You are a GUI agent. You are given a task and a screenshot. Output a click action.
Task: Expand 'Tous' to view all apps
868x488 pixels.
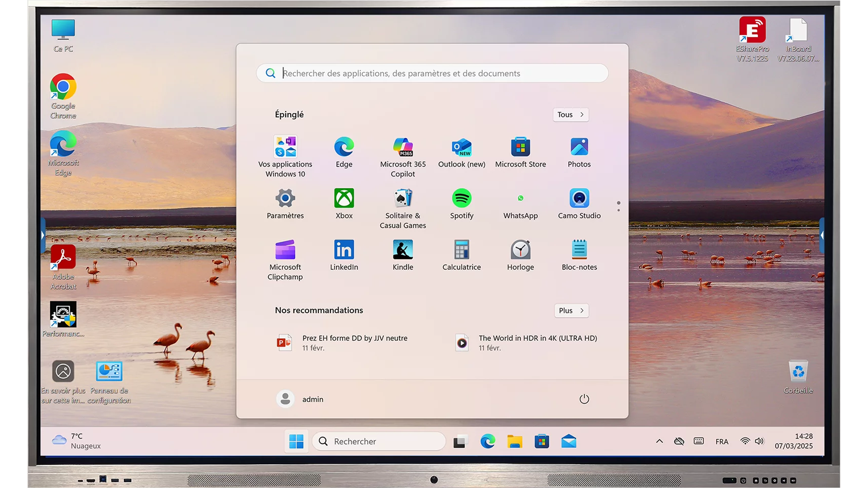570,114
